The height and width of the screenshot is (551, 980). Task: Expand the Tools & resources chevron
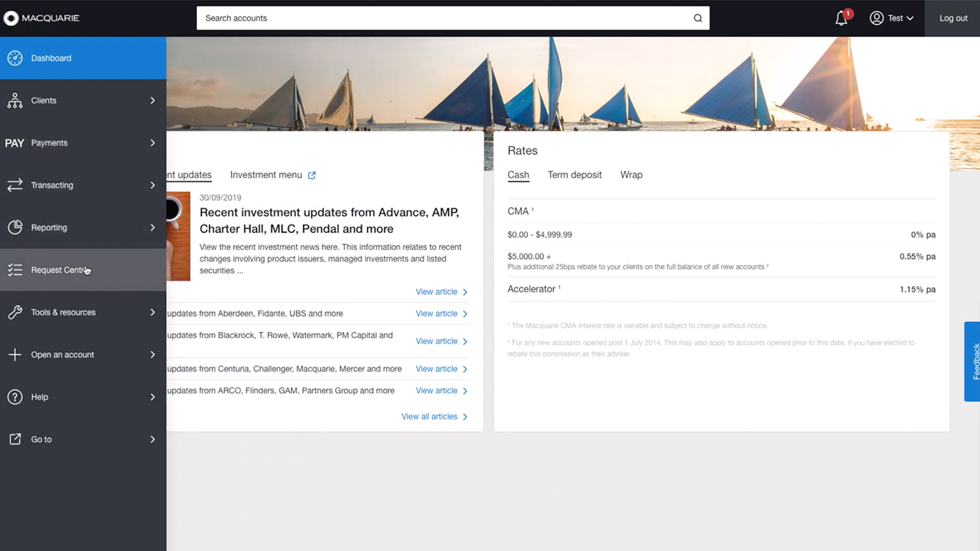[153, 312]
